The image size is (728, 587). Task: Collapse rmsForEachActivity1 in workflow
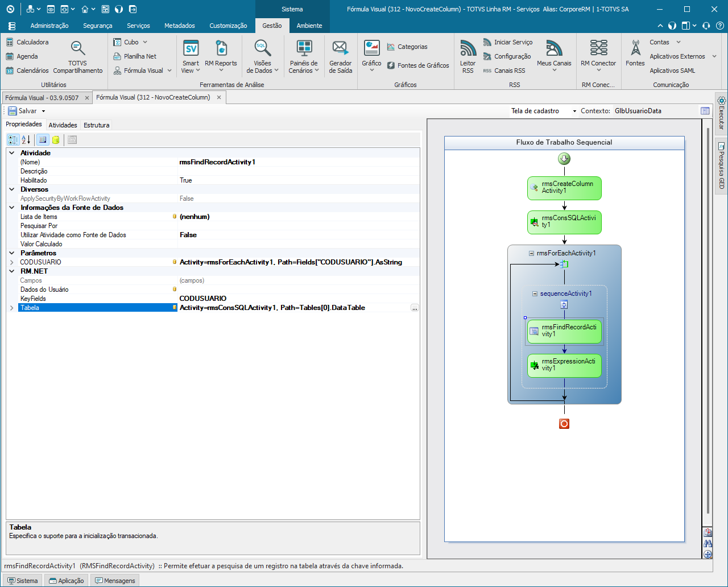[531, 253]
